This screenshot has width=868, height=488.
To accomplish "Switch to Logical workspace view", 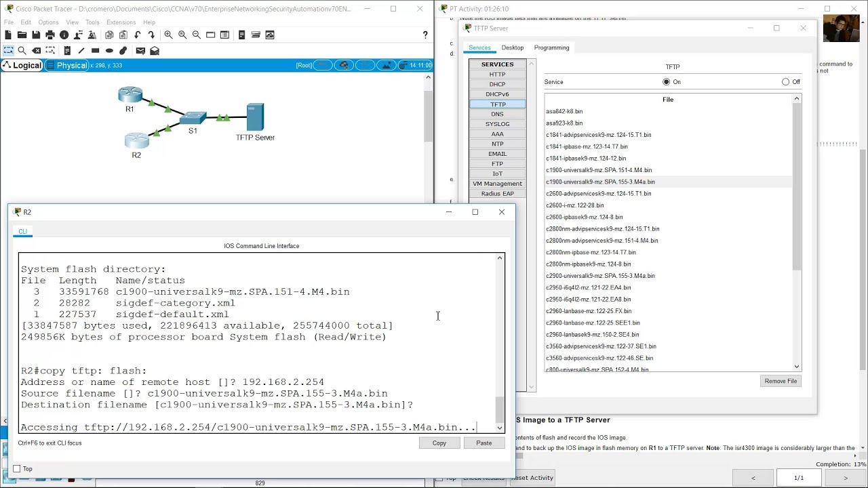I will tap(22, 65).
